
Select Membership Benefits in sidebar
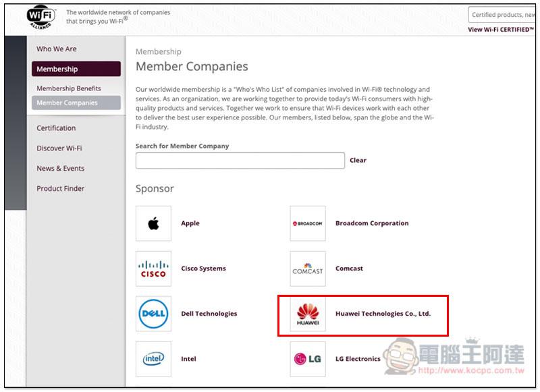69,88
